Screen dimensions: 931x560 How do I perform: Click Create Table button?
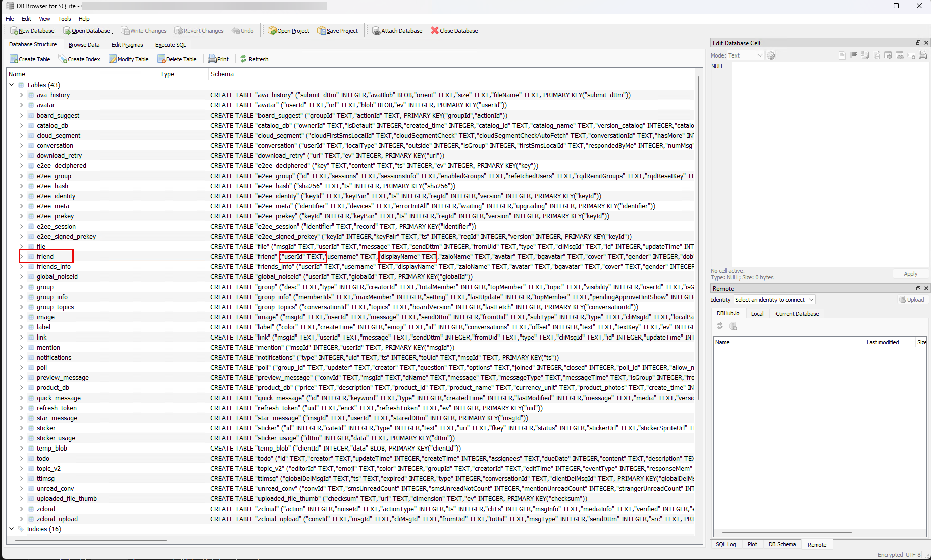[30, 59]
